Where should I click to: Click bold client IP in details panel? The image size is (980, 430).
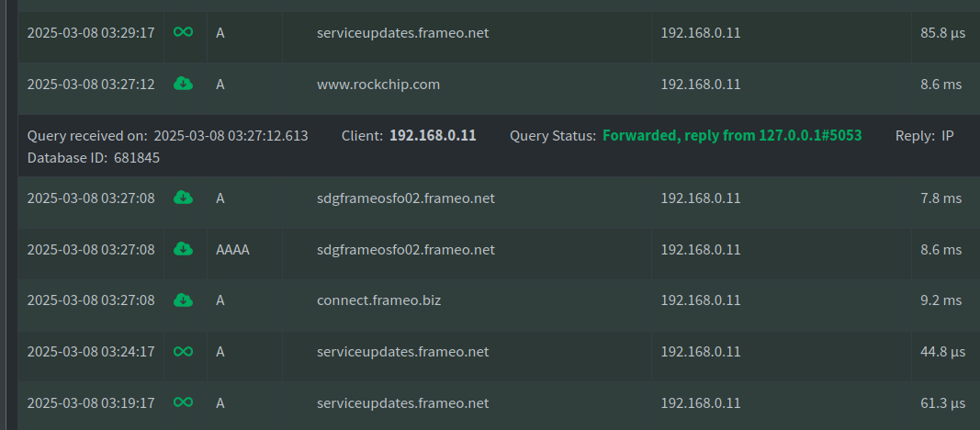pos(433,136)
